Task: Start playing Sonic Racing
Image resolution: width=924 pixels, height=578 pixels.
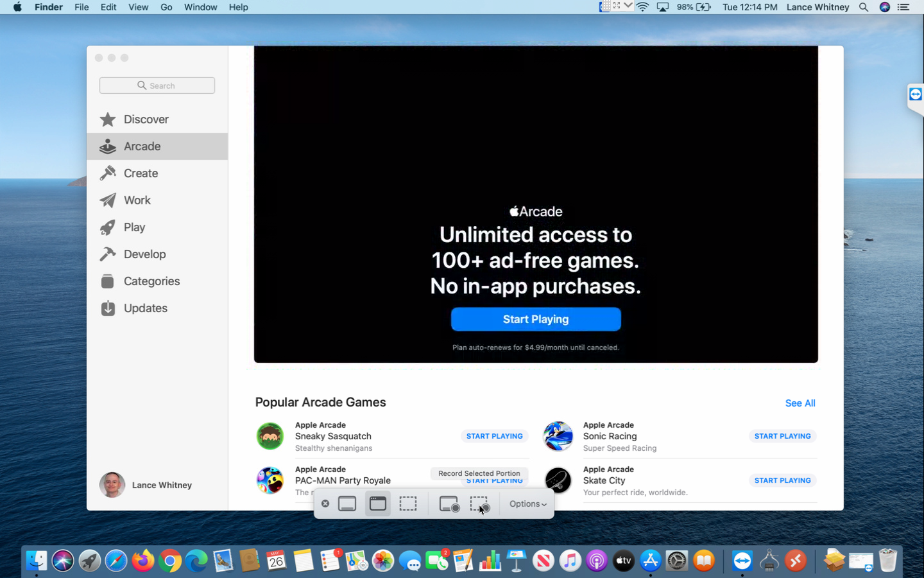Action: [x=782, y=436]
